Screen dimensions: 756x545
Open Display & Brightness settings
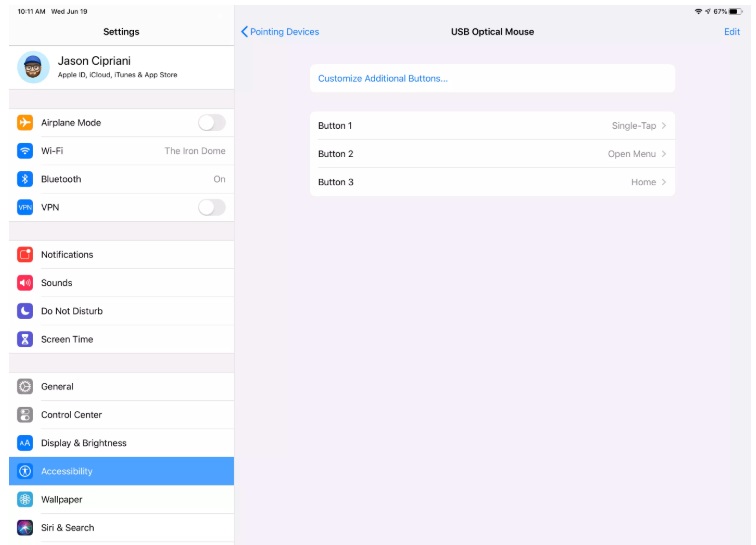122,443
